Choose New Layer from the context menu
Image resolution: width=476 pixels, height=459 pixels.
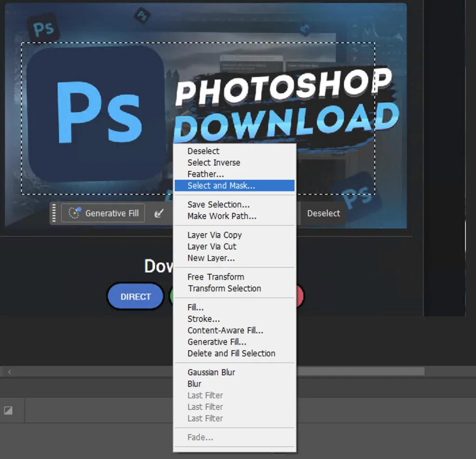pyautogui.click(x=212, y=258)
